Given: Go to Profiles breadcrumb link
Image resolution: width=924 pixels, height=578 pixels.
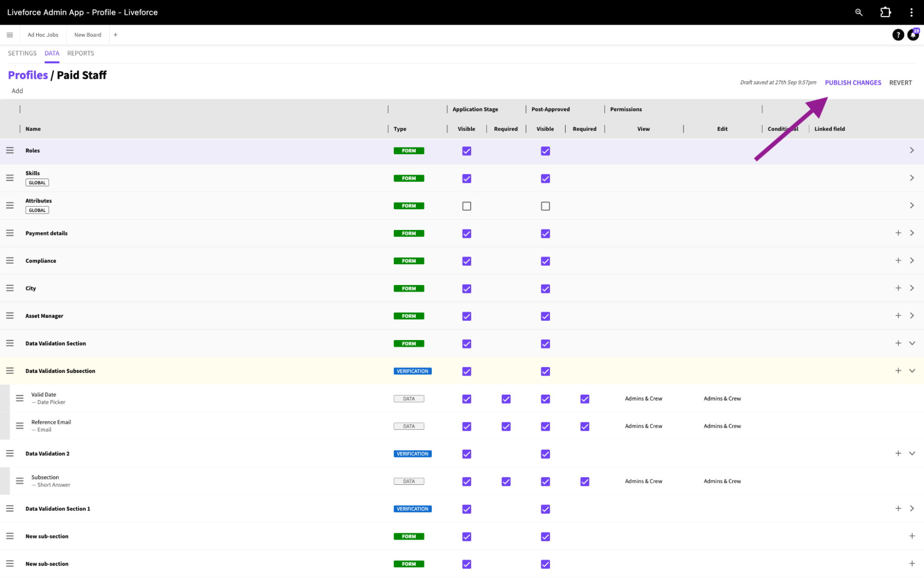Looking at the screenshot, I should [28, 75].
